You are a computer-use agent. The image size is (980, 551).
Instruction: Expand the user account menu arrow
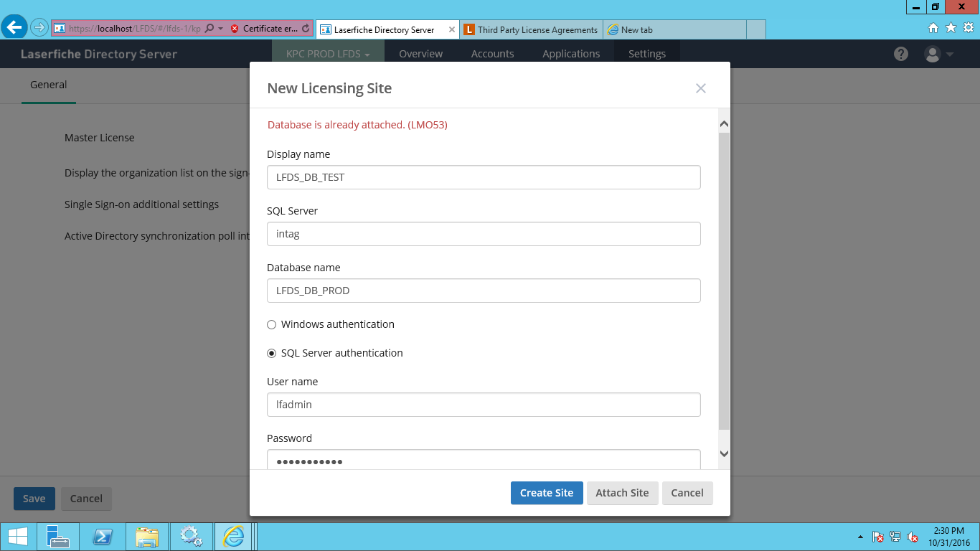coord(950,55)
